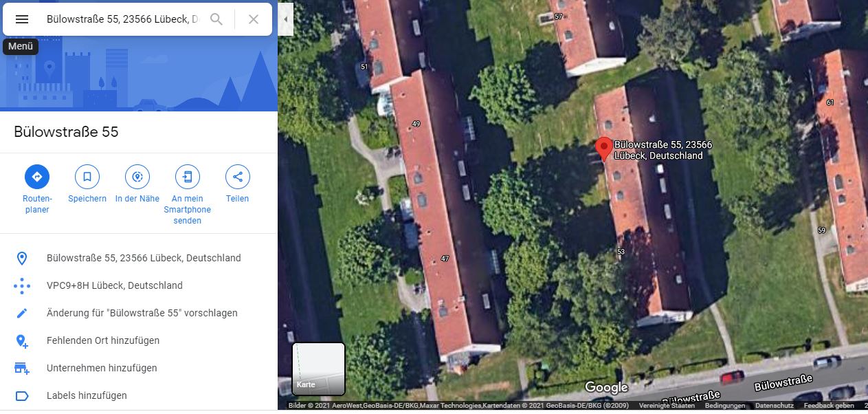The height and width of the screenshot is (414, 868).
Task: Clear the search with the X icon
Action: click(254, 19)
